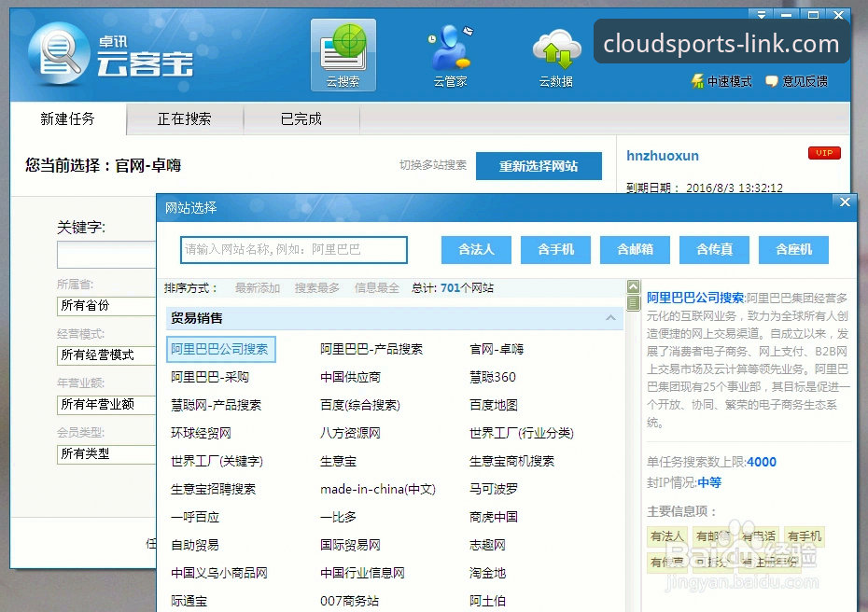Screen dimensions: 868x612
Task: Click the 意见反馈 feedback bubble icon
Action: (772, 82)
